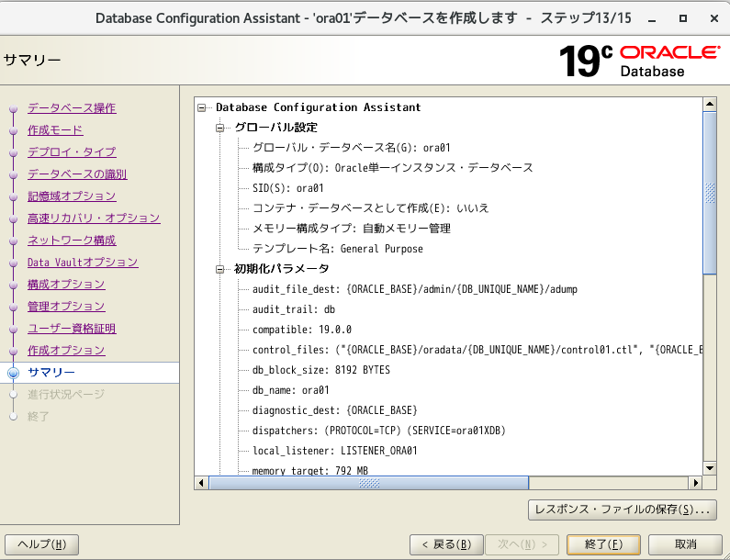This screenshot has width=730, height=560.
Task: Minimize the Database Configuration Assistant window
Action: 652,18
